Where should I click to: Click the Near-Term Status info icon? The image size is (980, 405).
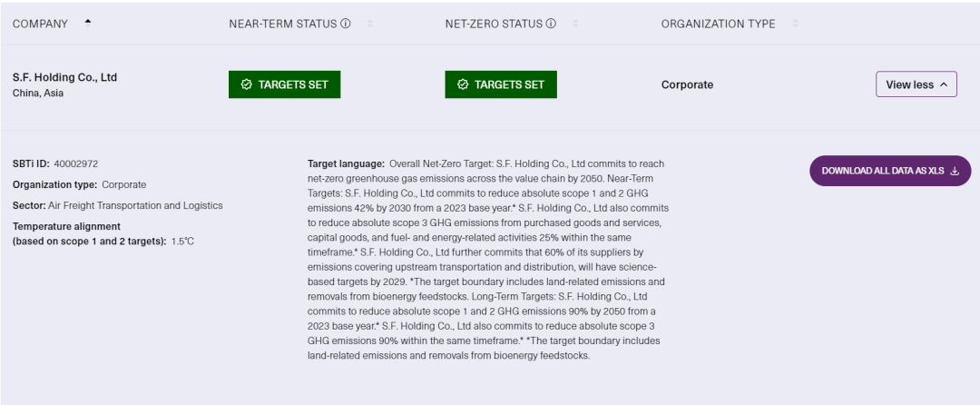pyautogui.click(x=346, y=24)
